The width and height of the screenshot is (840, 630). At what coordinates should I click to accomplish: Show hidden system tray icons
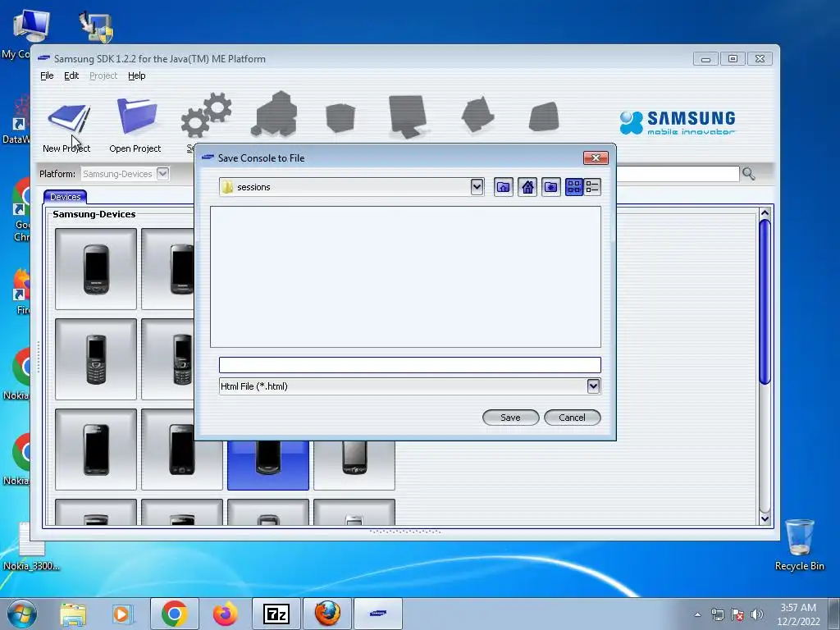pyautogui.click(x=697, y=614)
